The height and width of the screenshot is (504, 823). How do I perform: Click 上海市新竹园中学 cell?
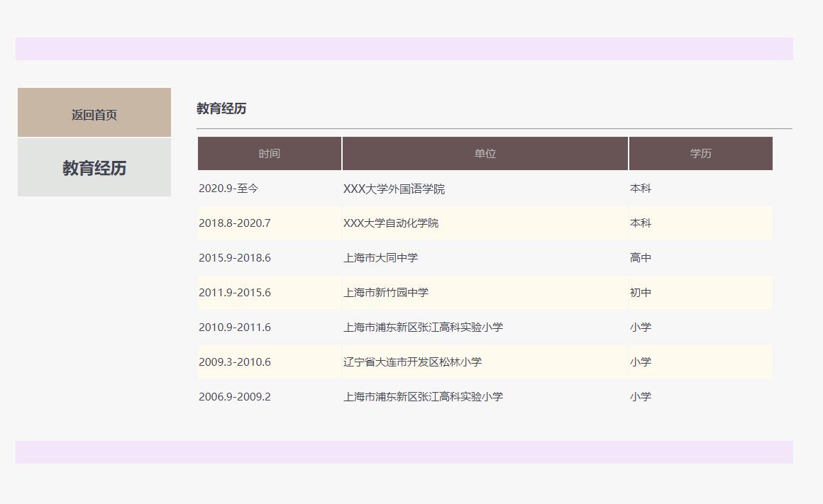pyautogui.click(x=485, y=292)
